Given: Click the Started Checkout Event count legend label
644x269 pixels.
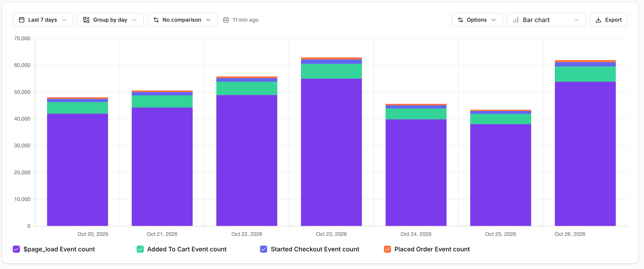Looking at the screenshot, I should (x=315, y=249).
